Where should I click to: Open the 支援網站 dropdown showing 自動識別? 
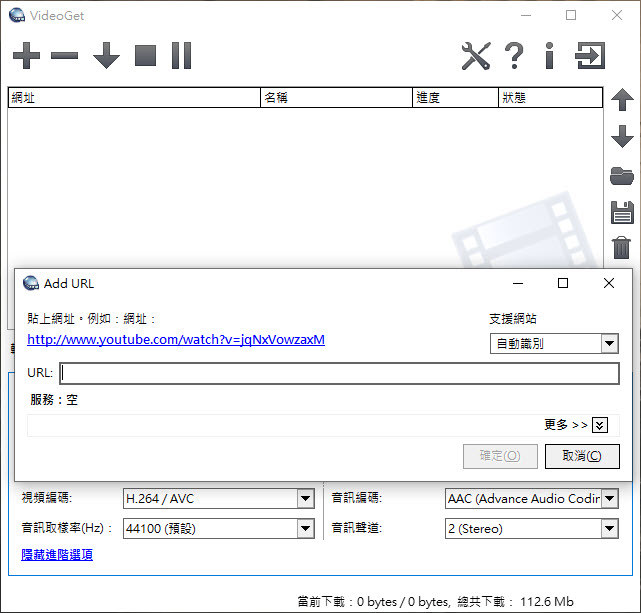554,344
